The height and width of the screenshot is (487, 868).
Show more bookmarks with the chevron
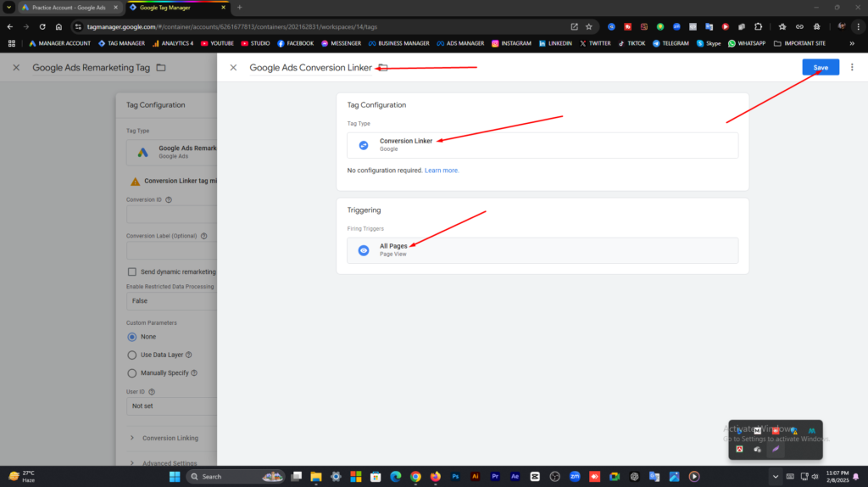pos(852,43)
